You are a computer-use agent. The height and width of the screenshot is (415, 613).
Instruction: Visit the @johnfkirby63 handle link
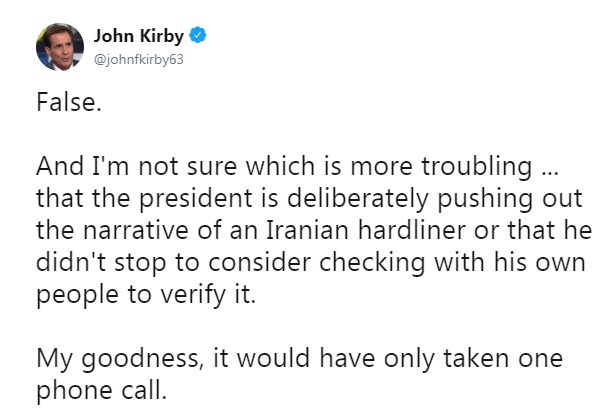(x=138, y=59)
